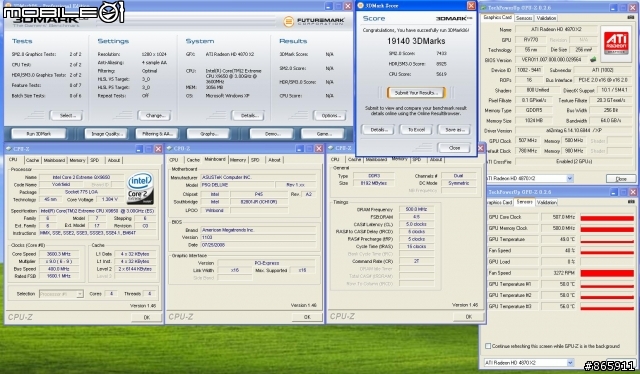Click title icon of CPU-Z memory window
Image resolution: width=640 pixels, height=374 pixels.
click(x=331, y=148)
